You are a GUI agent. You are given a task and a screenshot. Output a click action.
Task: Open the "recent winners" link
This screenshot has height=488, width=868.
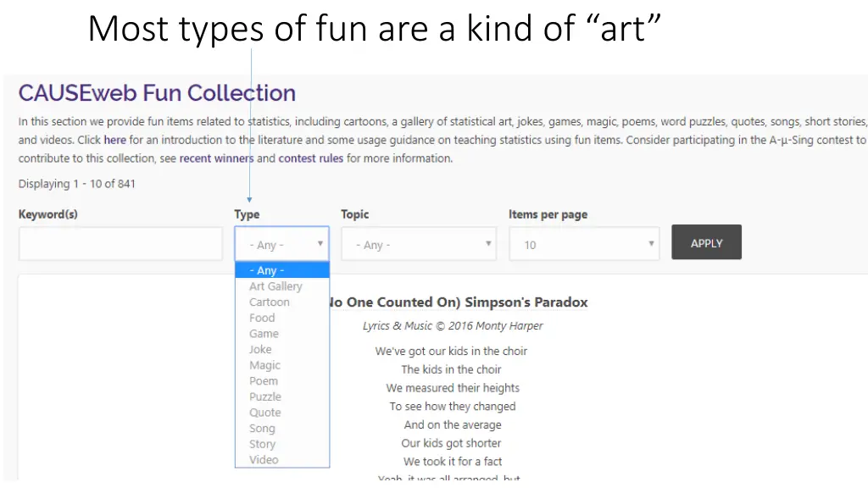[x=216, y=158]
